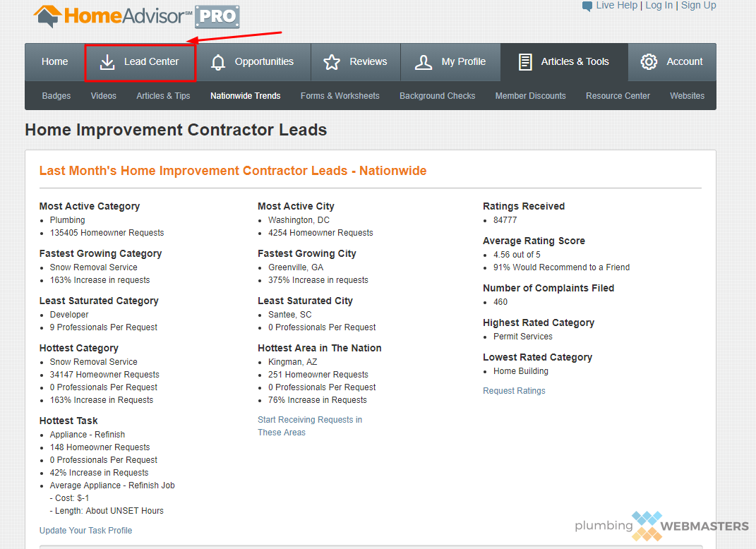756x549 pixels.
Task: Open Websites submenu item
Action: pos(687,95)
